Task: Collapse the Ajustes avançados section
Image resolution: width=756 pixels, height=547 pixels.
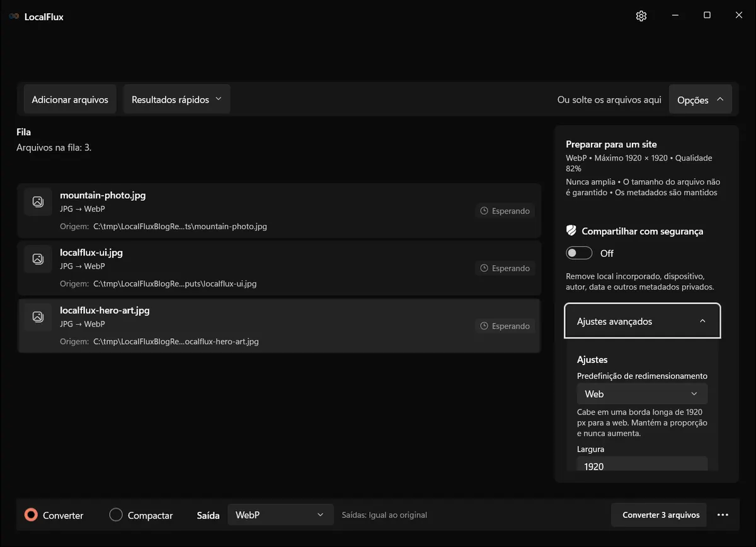Action: click(642, 321)
